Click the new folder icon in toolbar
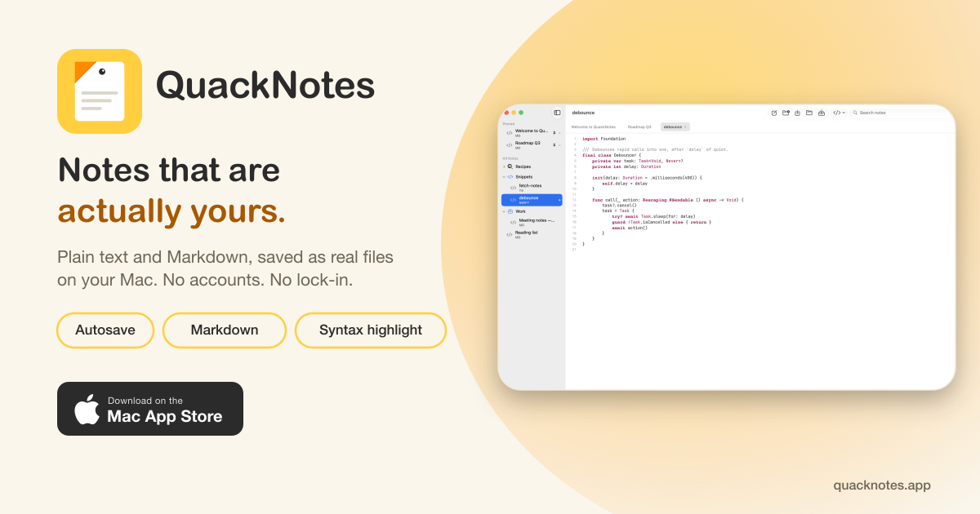This screenshot has width=980, height=514. pyautogui.click(x=786, y=113)
